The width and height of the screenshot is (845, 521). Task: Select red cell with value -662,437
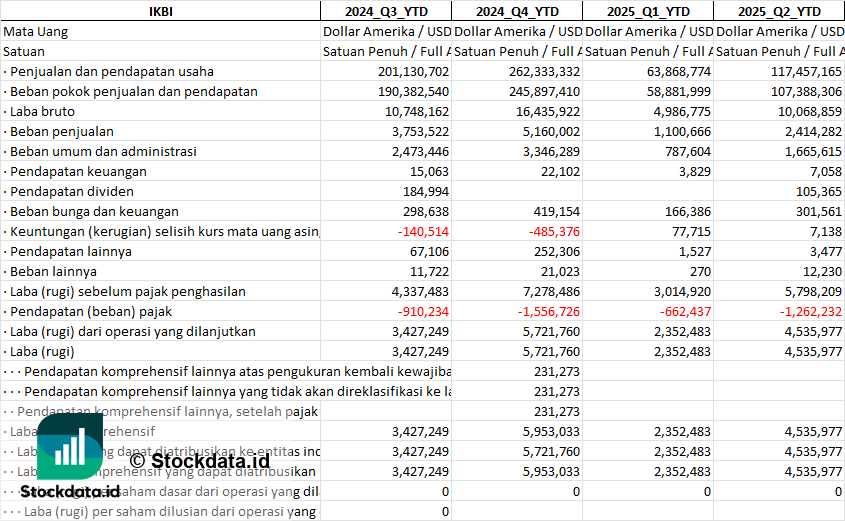tap(648, 311)
